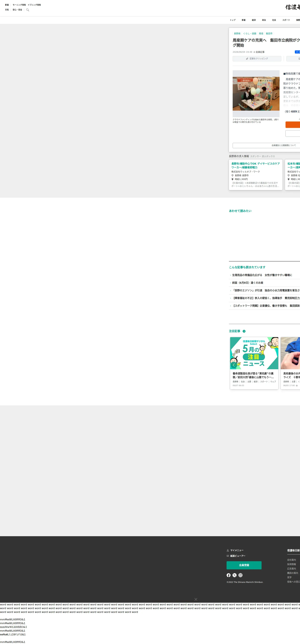Click the arrow icon next to 注目記事
This screenshot has width=300, height=644.
(244, 331)
